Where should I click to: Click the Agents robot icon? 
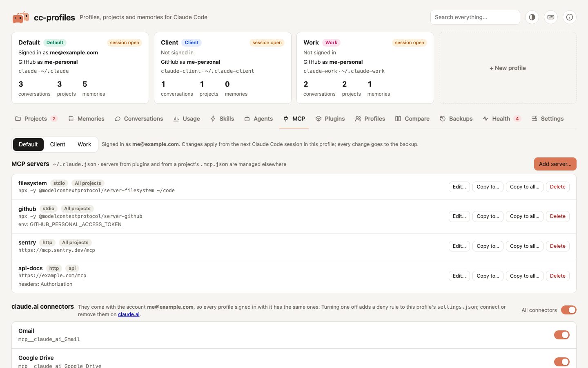point(247,119)
